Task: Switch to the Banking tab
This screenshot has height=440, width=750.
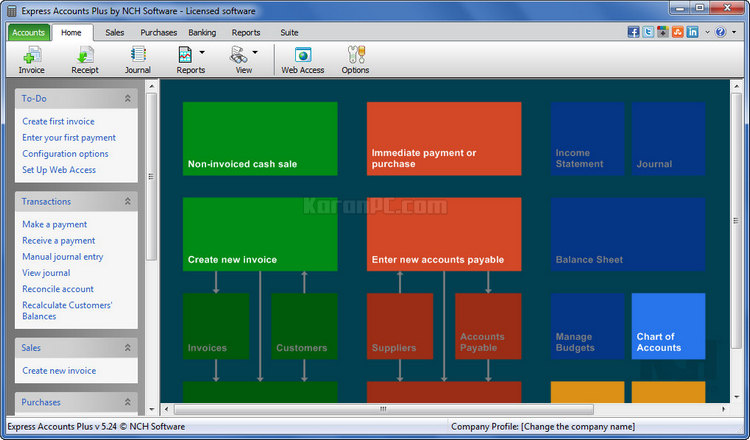Action: [x=202, y=33]
